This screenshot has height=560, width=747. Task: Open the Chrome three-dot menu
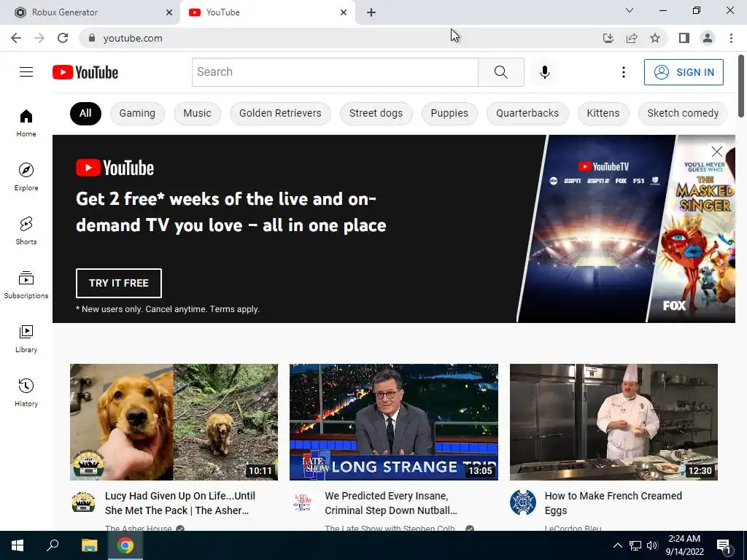pyautogui.click(x=731, y=38)
